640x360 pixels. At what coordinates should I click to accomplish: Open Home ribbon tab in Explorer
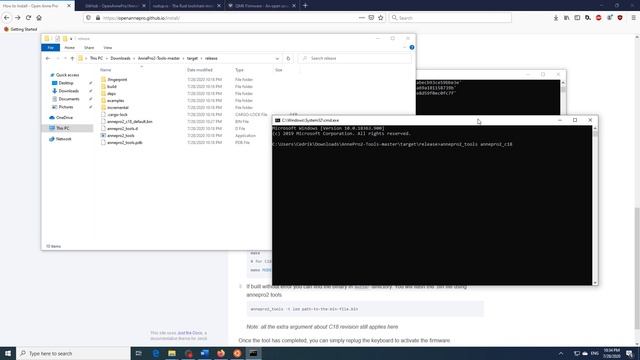69,48
